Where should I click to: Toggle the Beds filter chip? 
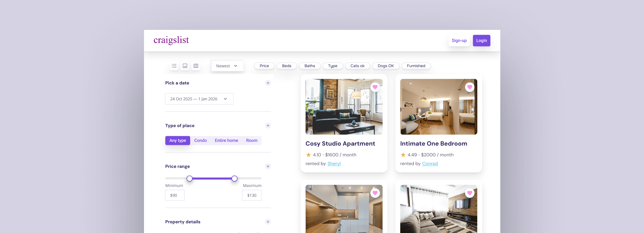[287, 66]
